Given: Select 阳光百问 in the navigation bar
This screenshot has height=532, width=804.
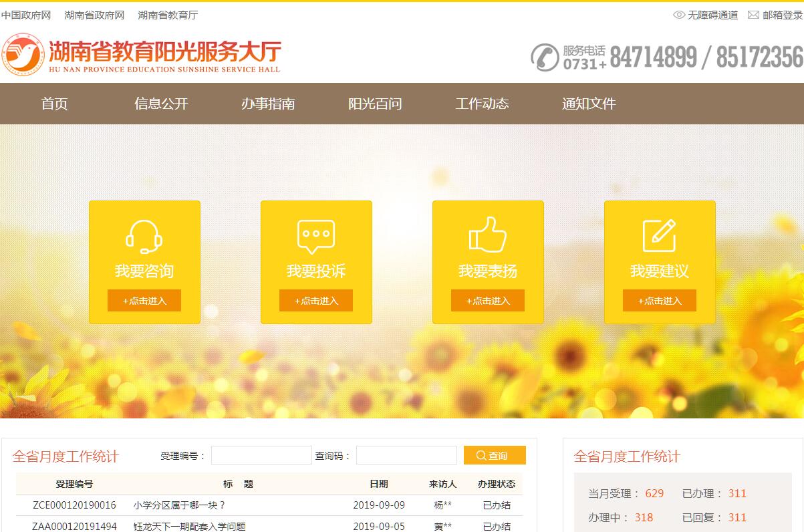Looking at the screenshot, I should coord(375,104).
